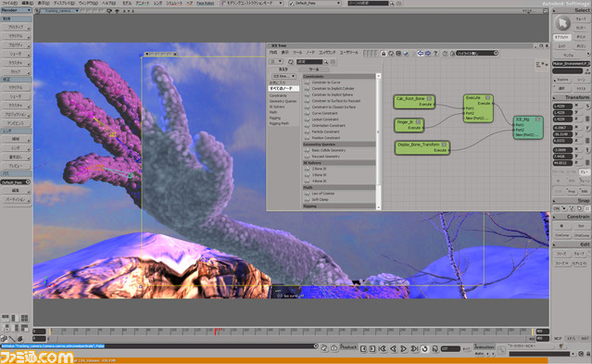Image resolution: width=592 pixels, height=364 pixels.
Task: Jump to first frame playback button
Action: [x=383, y=348]
